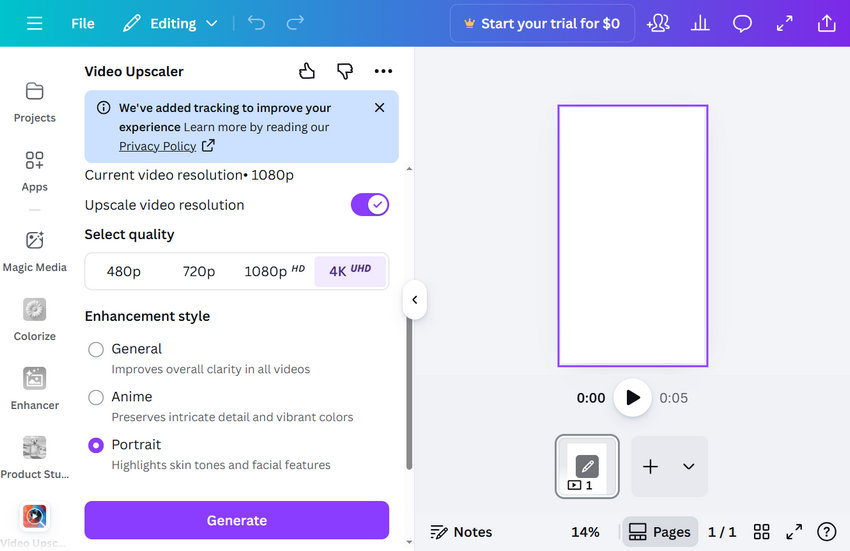The height and width of the screenshot is (551, 850).
Task: Click the "0:05" duration label
Action: click(673, 398)
